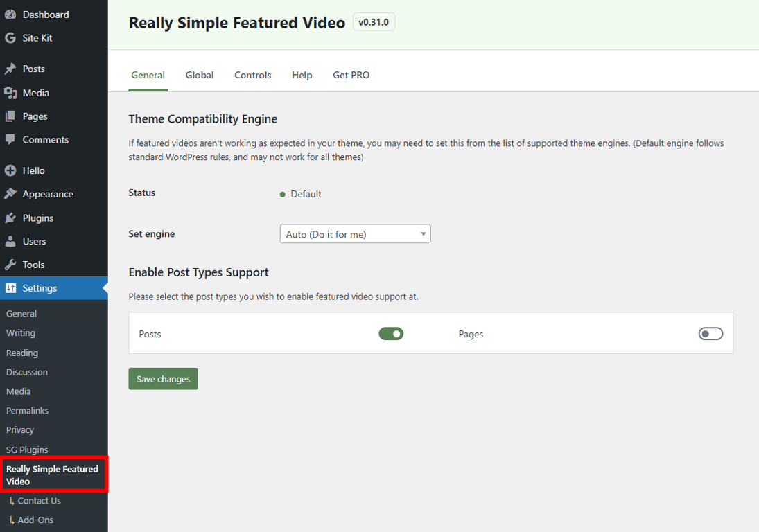Viewport: 759px width, 532px height.
Task: Click the Save changes button
Action: (163, 378)
